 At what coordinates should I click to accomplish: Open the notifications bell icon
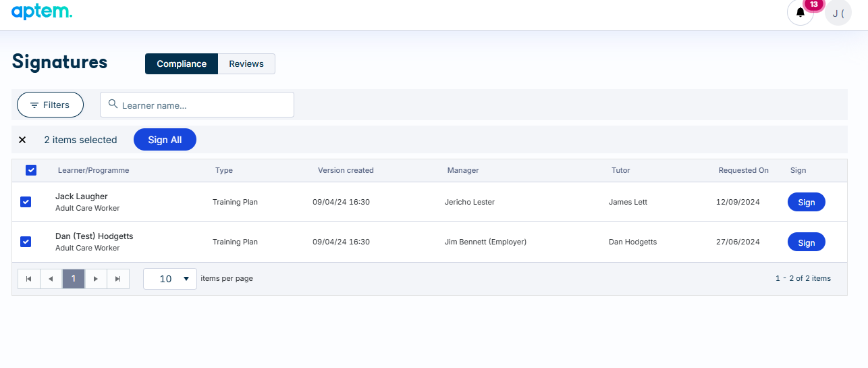(801, 12)
